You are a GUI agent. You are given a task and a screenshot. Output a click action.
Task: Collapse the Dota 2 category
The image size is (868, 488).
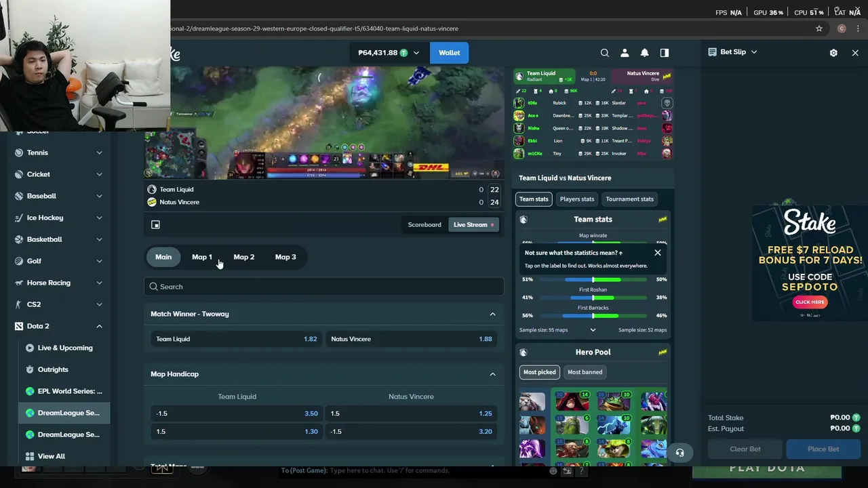tap(99, 326)
